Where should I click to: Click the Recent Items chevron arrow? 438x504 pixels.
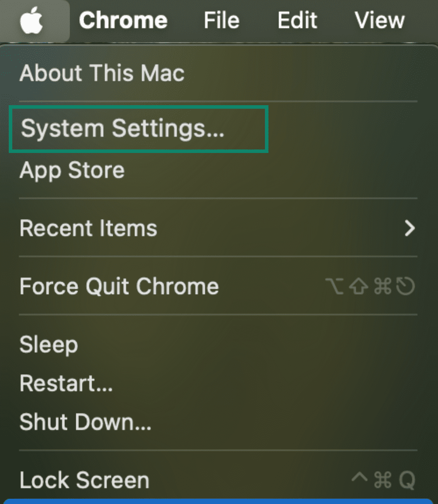click(410, 228)
